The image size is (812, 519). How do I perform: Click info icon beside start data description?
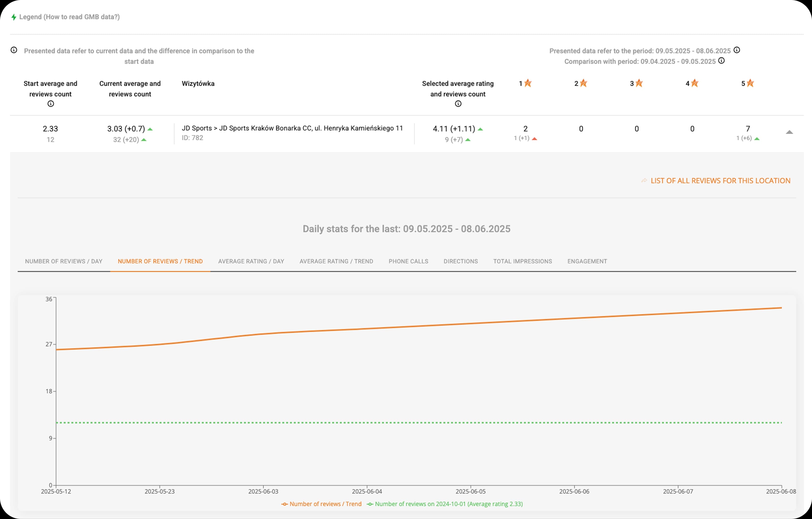click(x=14, y=50)
